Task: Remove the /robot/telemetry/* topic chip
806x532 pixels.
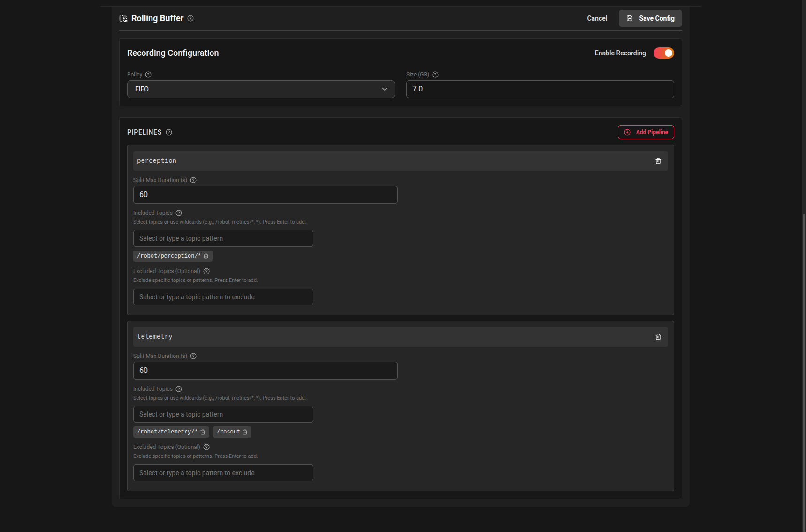Action: click(203, 432)
